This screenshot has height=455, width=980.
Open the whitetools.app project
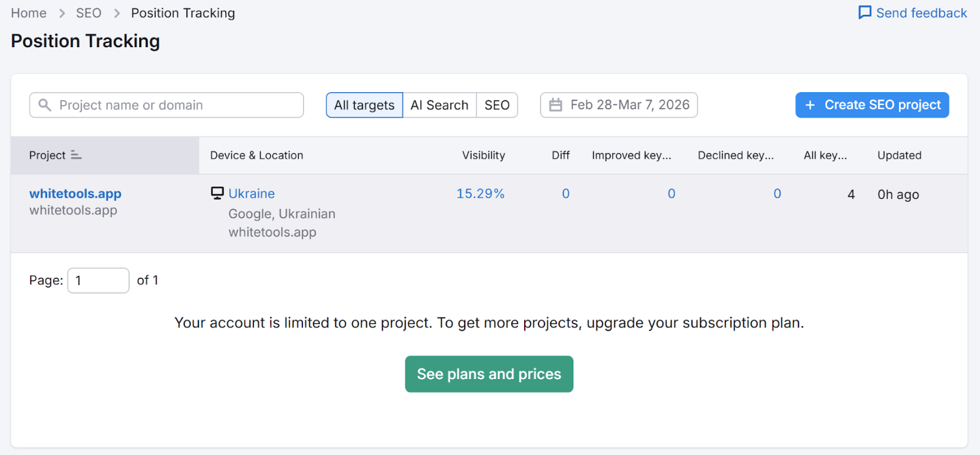click(x=75, y=194)
